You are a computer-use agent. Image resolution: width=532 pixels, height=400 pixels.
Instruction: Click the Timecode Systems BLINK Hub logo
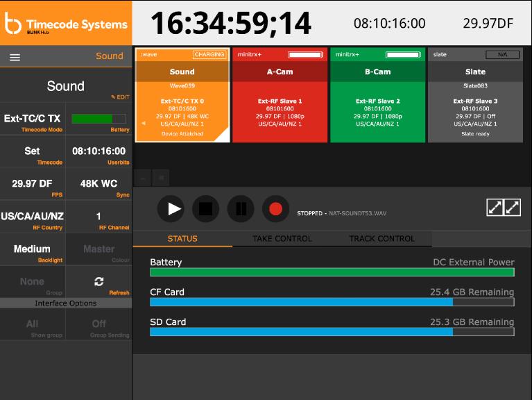[66, 23]
